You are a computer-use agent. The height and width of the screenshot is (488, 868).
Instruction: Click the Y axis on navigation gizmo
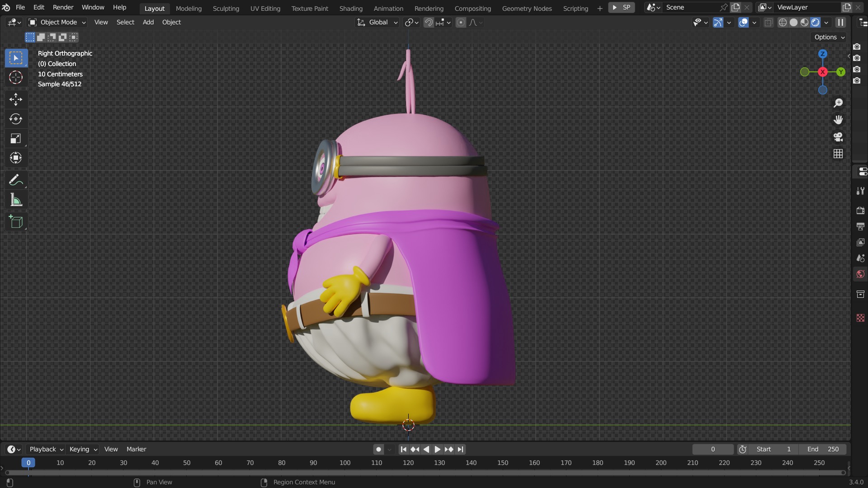pyautogui.click(x=841, y=72)
